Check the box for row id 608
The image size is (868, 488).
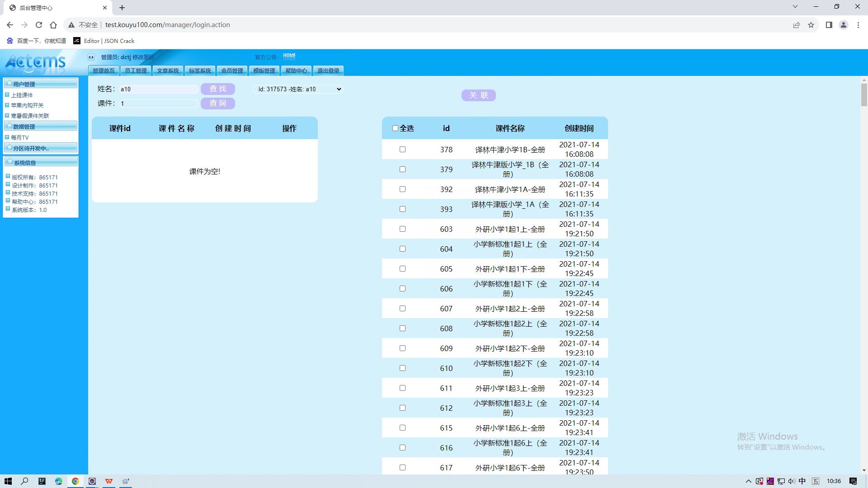point(402,328)
